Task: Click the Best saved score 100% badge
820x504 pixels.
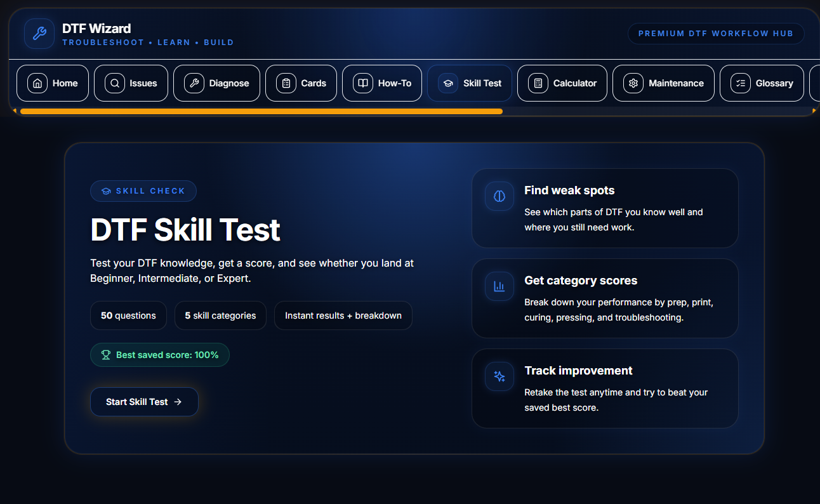Action: point(160,355)
